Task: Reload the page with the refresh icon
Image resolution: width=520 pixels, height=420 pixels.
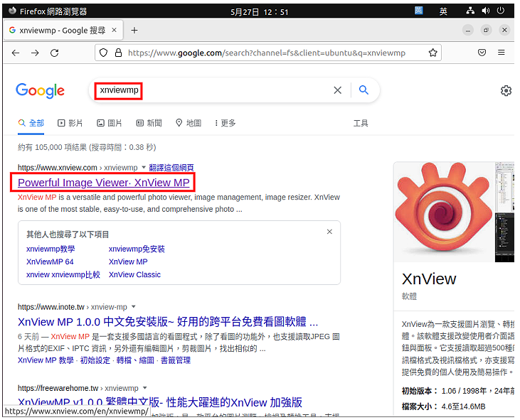Action: [x=54, y=53]
